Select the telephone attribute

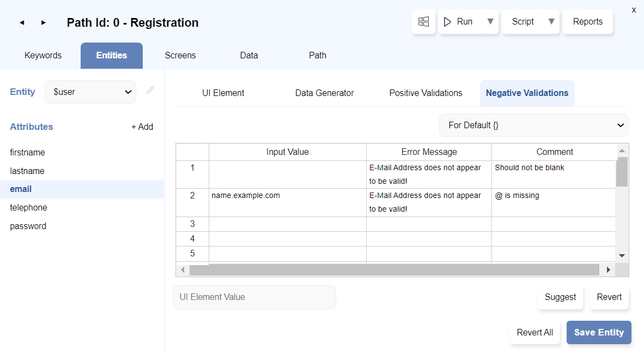pos(28,207)
